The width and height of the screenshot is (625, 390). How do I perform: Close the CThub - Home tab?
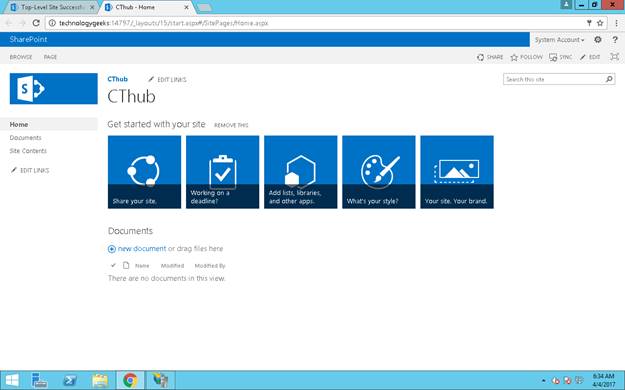(186, 7)
